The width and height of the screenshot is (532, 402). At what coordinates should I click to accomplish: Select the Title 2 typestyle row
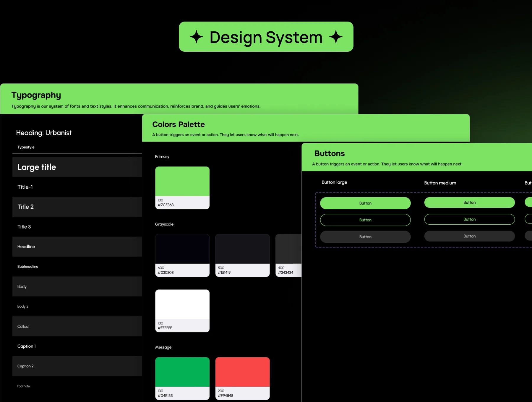pyautogui.click(x=77, y=207)
